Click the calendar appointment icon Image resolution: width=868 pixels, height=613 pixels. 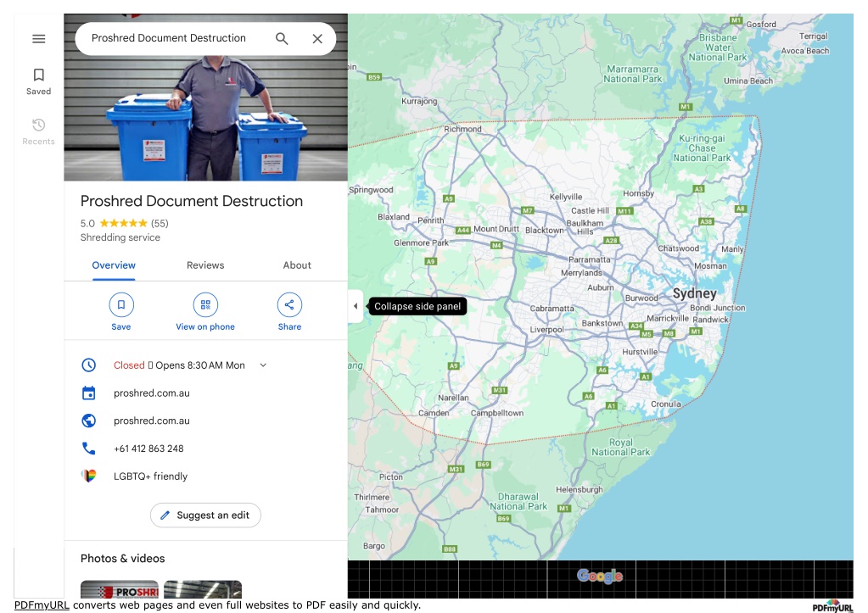click(x=88, y=393)
